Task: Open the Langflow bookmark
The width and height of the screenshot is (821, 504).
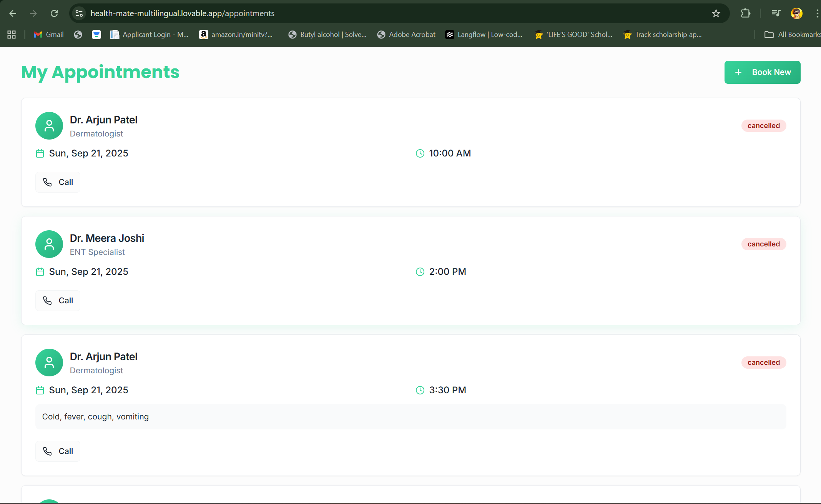Action: (484, 35)
